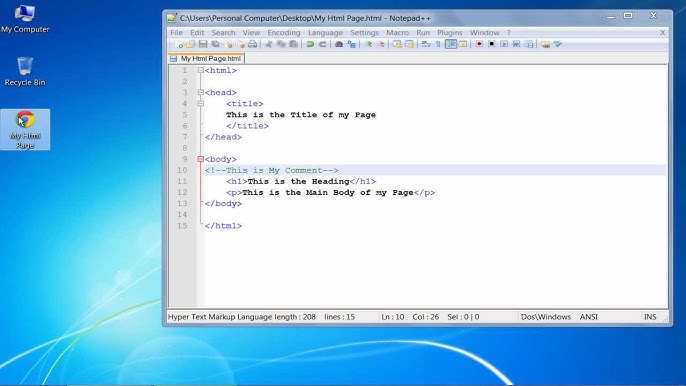Screen dimensions: 686x386
Task: Click the Print toolbar icon
Action: click(x=252, y=44)
